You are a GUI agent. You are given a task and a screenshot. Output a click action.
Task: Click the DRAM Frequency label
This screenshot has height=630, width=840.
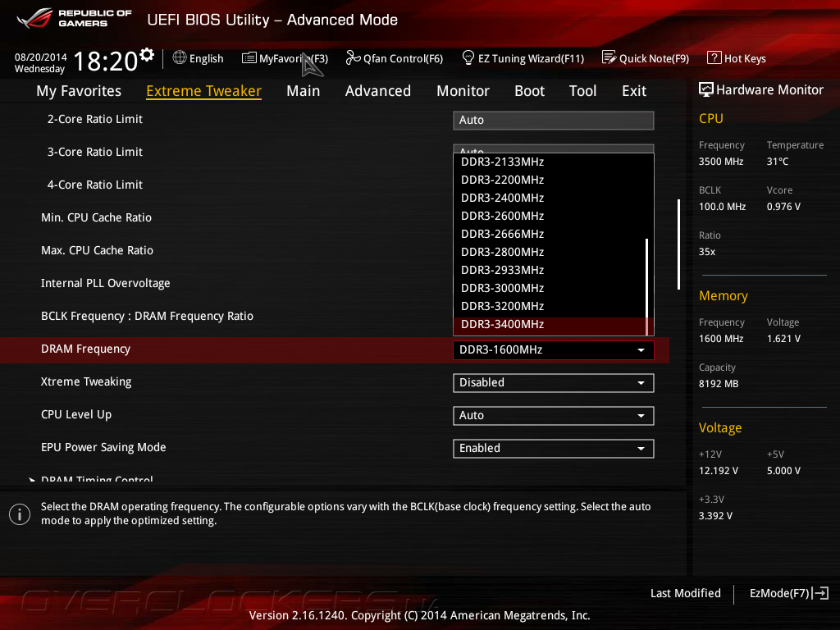tap(85, 349)
